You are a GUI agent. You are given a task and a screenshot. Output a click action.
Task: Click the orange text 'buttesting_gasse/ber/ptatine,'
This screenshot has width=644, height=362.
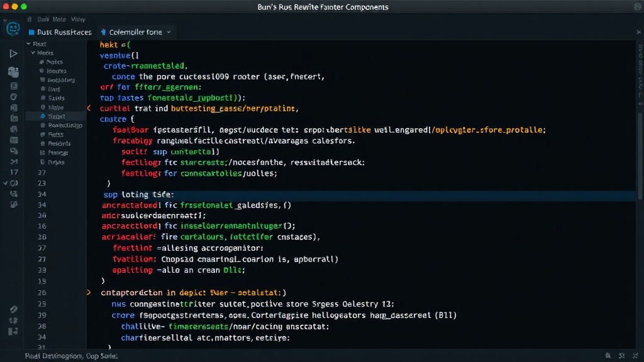click(x=235, y=108)
